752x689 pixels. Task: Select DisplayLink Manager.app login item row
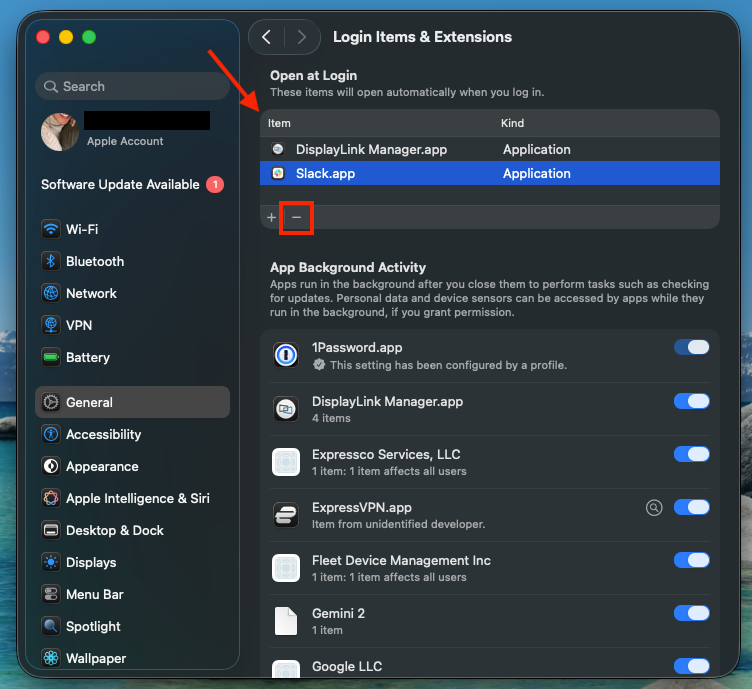tap(490, 149)
